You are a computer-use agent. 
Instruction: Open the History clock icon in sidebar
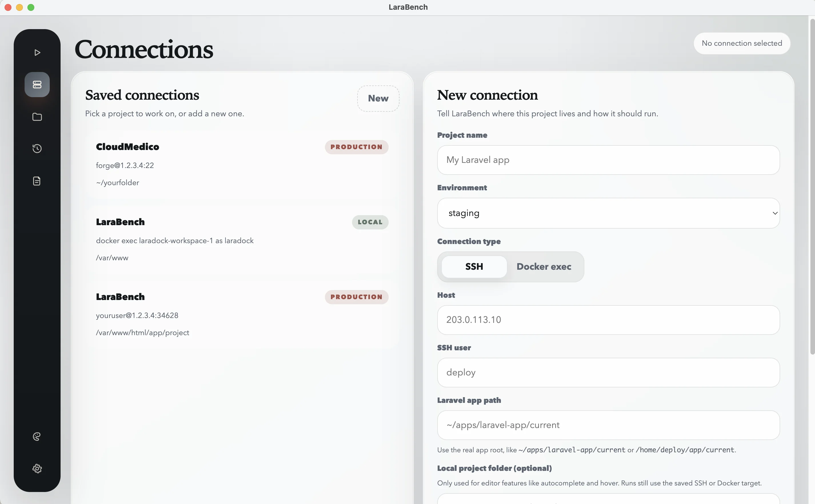37,148
